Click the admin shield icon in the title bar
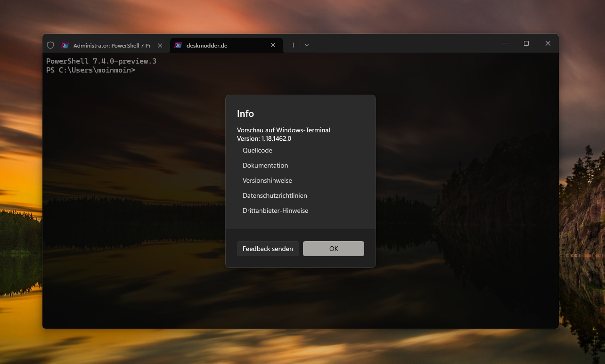This screenshot has height=364, width=605. point(50,45)
